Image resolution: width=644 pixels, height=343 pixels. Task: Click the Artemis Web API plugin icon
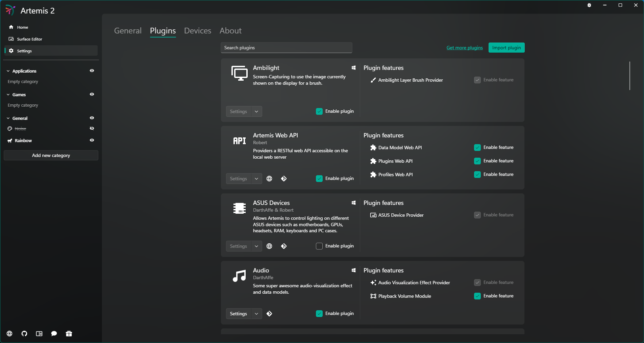(x=240, y=141)
